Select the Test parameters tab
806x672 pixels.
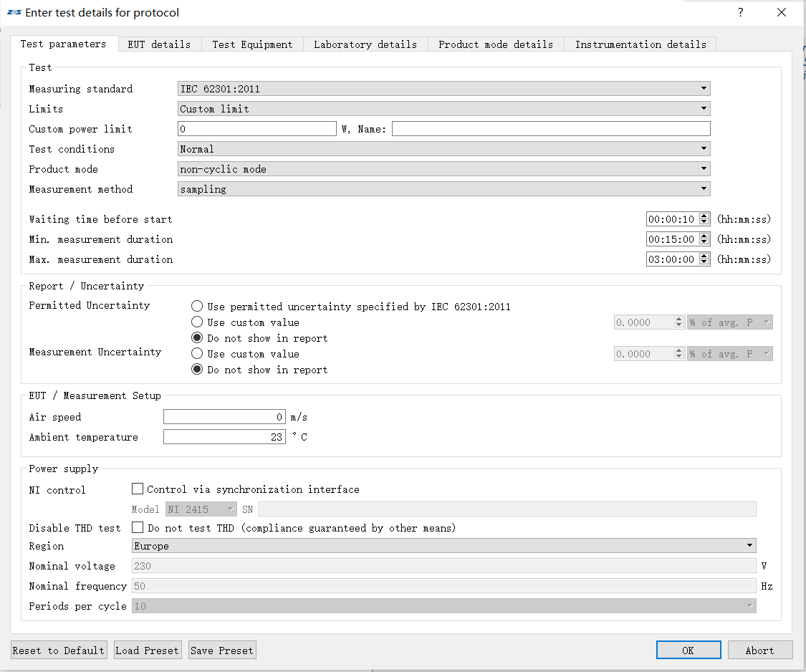pos(63,44)
